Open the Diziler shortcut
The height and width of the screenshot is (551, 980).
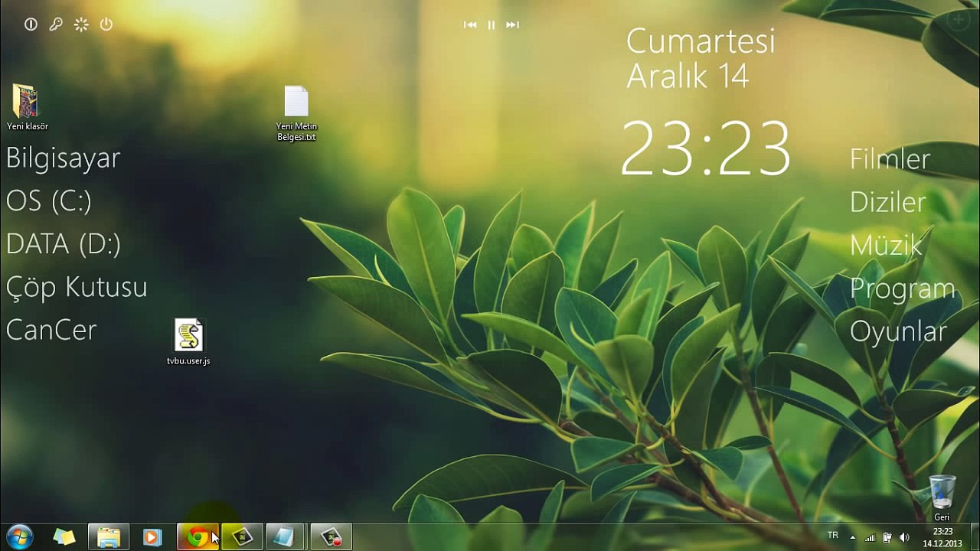click(888, 201)
